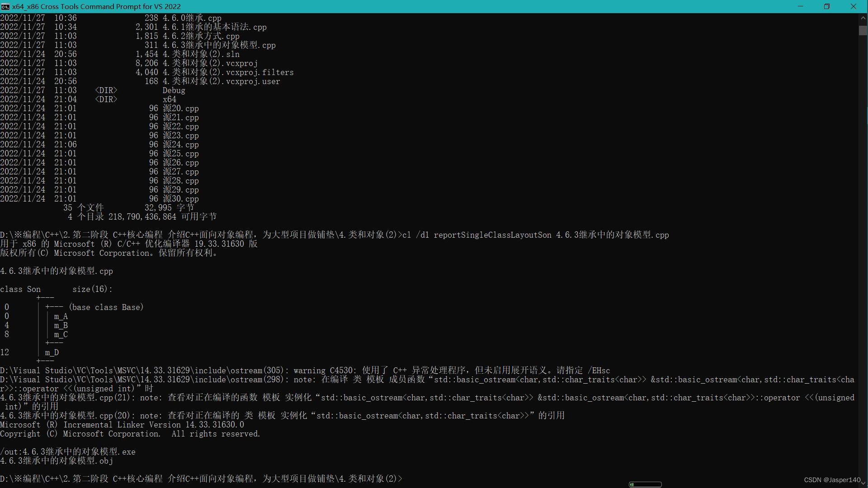Click file name 源23.cpp
This screenshot has width=868, height=488.
(x=181, y=136)
